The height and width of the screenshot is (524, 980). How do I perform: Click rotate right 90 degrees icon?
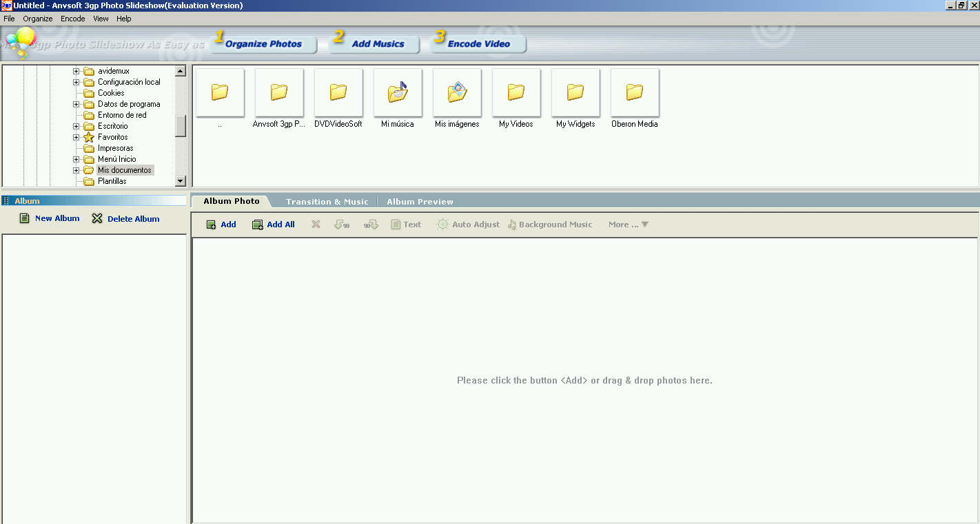point(371,224)
